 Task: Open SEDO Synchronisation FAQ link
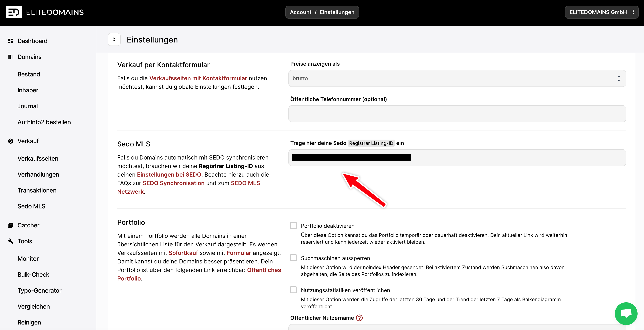tap(173, 183)
